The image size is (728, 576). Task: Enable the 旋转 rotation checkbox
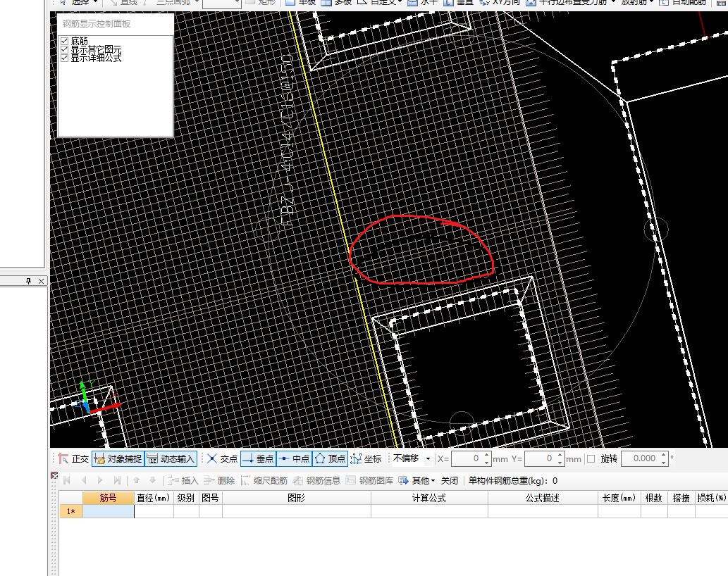[591, 458]
